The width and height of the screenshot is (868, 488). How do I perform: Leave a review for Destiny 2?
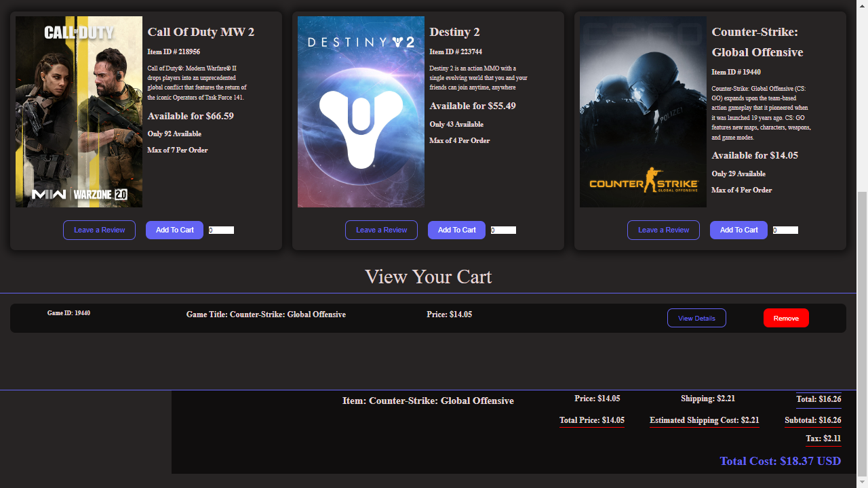[x=381, y=230]
